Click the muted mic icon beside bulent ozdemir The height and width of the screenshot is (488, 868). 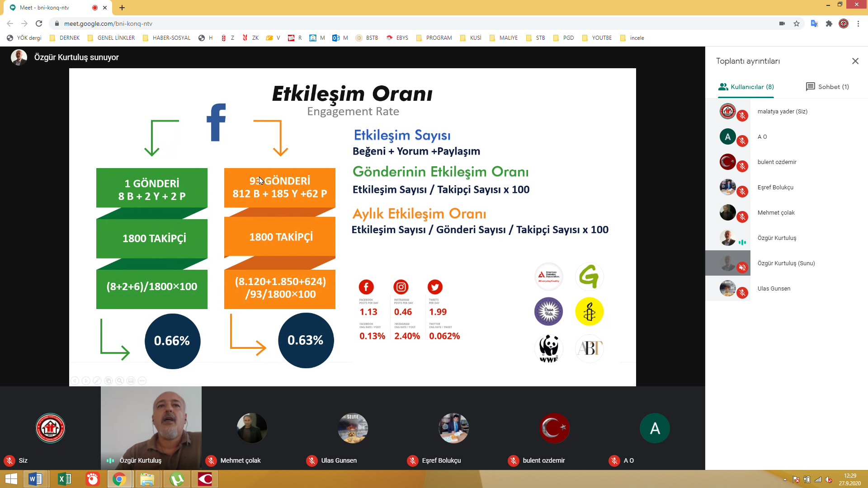tap(742, 166)
